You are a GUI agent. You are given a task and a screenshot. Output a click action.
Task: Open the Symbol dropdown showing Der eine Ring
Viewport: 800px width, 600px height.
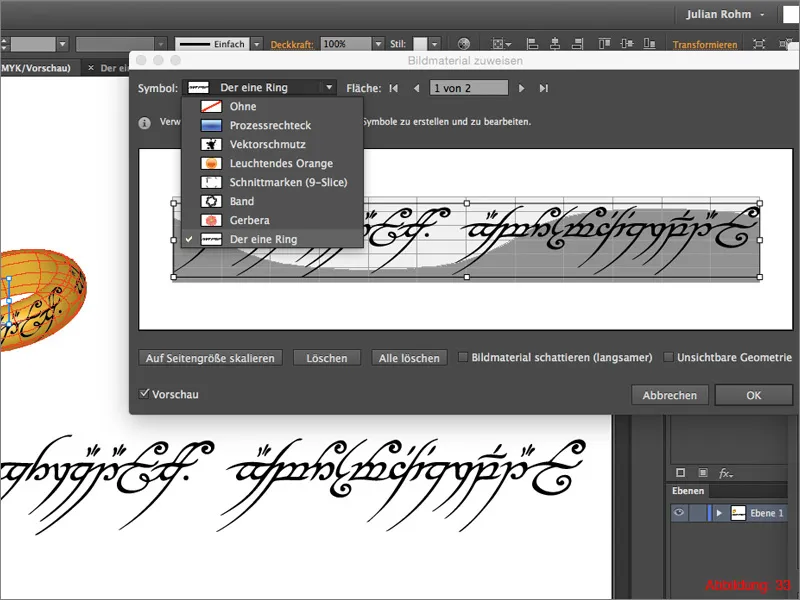pyautogui.click(x=259, y=88)
